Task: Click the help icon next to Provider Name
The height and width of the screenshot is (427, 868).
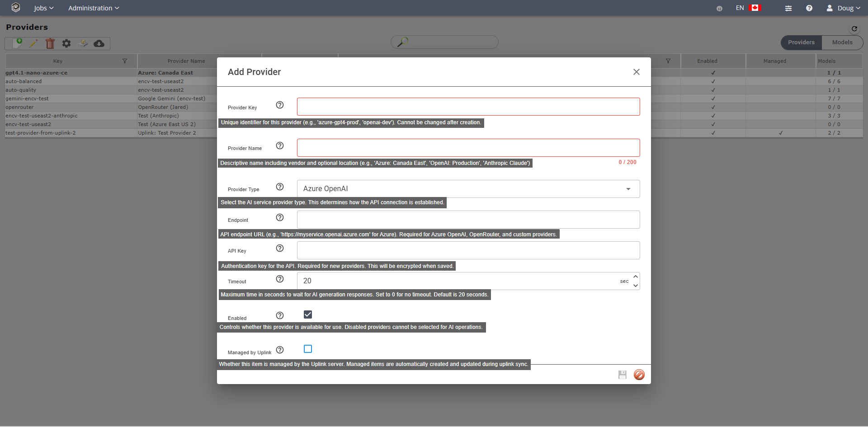Action: (x=280, y=145)
